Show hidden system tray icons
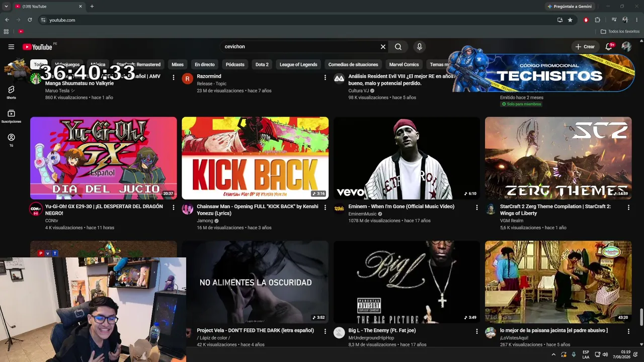 [553, 354]
